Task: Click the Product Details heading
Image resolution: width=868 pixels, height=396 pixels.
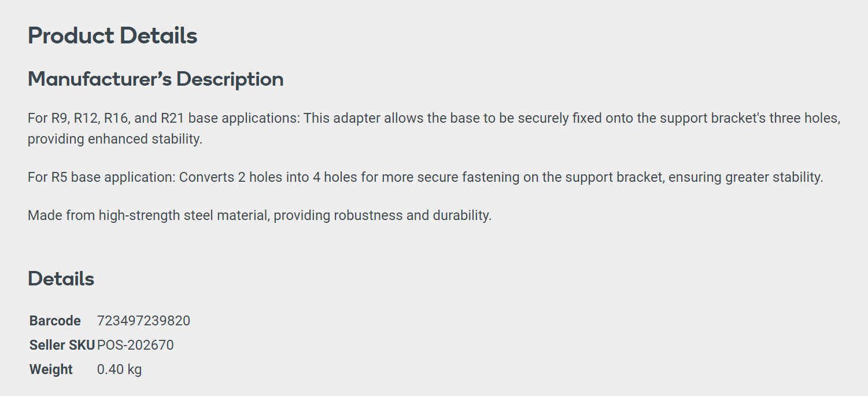Action: pyautogui.click(x=113, y=36)
